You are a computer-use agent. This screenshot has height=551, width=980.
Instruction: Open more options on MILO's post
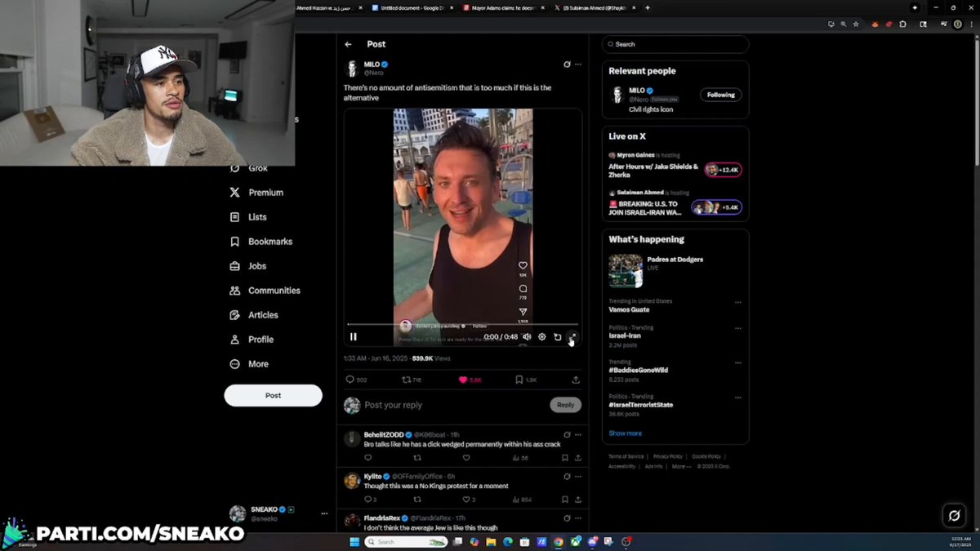pos(578,64)
